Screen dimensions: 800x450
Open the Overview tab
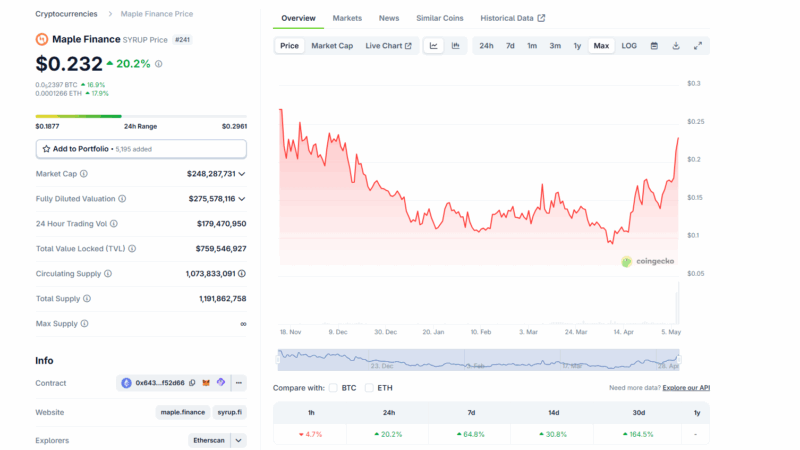coord(298,18)
